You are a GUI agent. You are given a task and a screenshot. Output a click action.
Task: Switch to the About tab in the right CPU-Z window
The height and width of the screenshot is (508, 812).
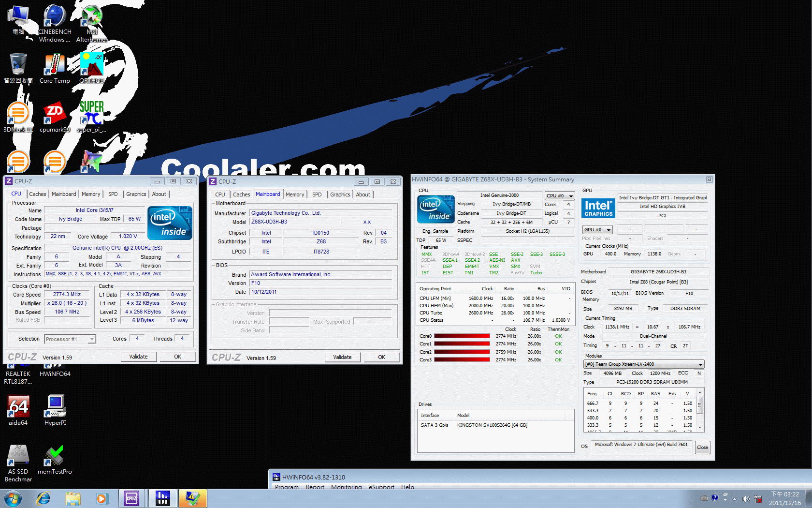point(363,194)
